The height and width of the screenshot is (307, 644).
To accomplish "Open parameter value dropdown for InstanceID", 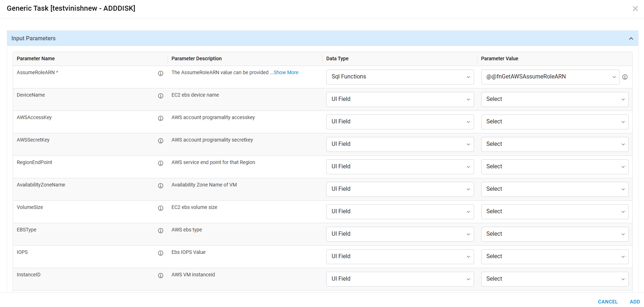I will tap(554, 279).
